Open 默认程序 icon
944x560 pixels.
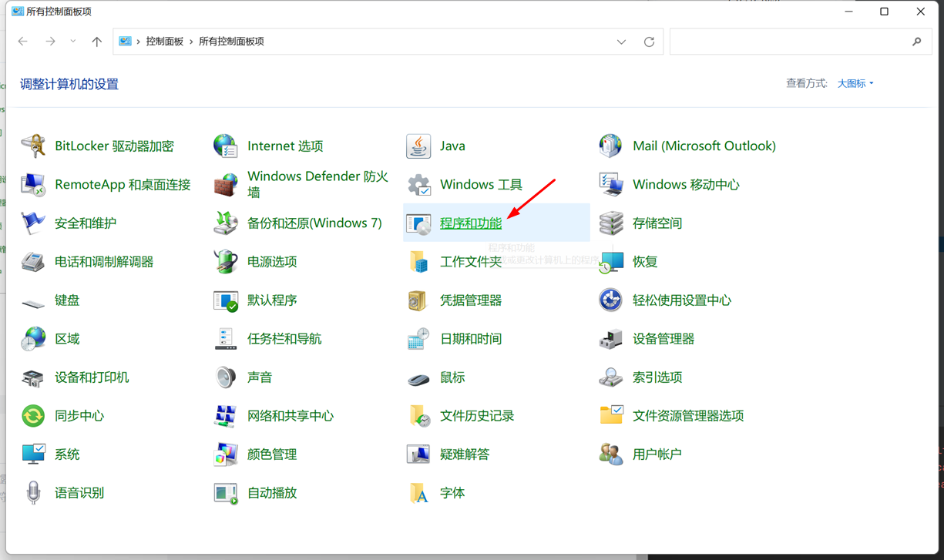point(226,300)
